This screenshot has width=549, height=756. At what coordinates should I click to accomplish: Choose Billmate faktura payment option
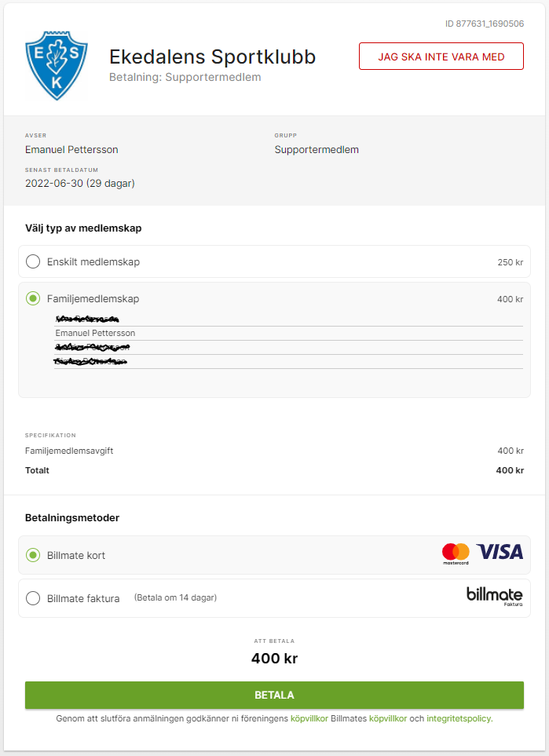pos(33,598)
